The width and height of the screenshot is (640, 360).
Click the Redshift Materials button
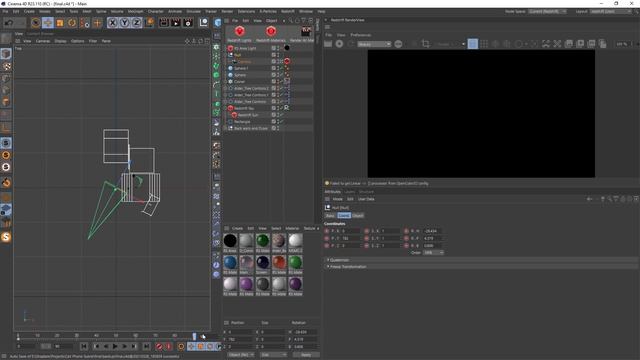[x=271, y=34]
